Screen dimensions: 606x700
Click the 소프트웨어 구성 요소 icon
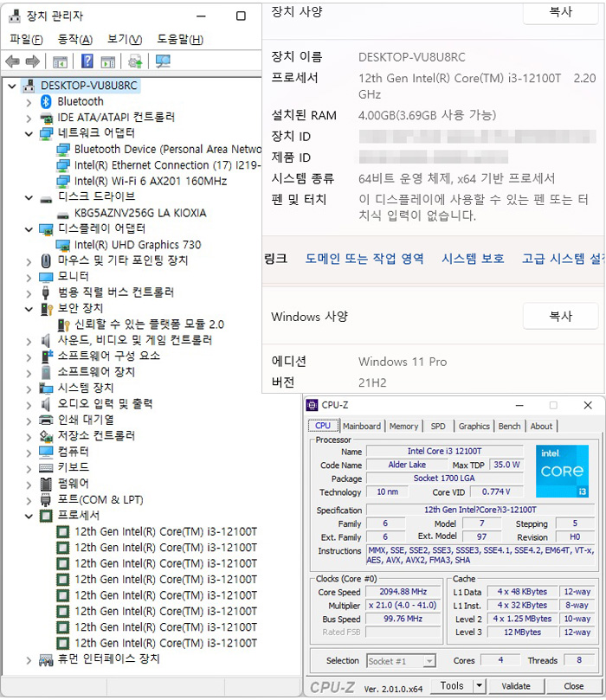click(x=47, y=356)
